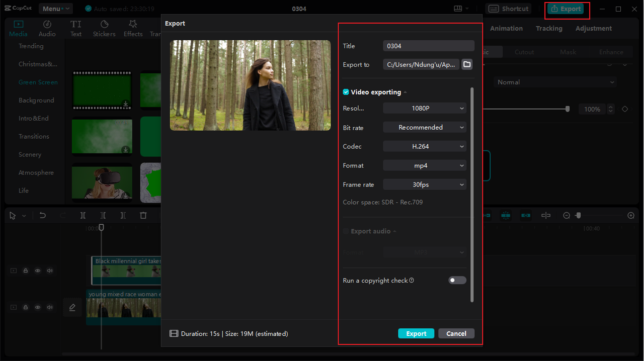Click the undo arrow in timeline toolbar

[x=43, y=215]
